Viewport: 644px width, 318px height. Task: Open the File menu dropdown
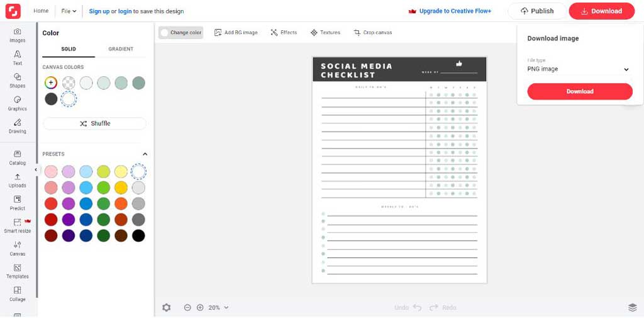click(69, 11)
